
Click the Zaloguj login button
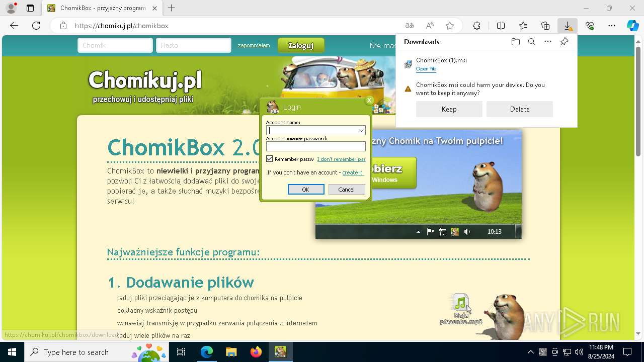[301, 46]
